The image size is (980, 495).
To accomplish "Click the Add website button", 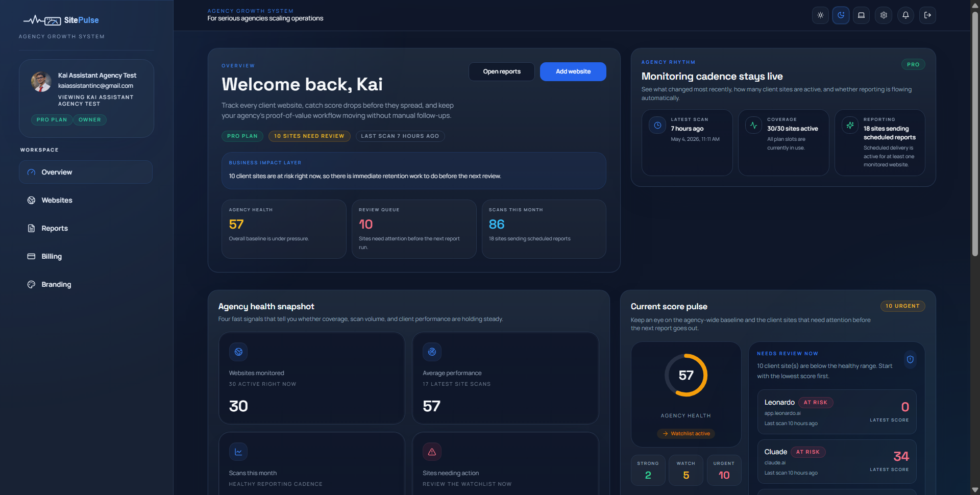I will tap(573, 71).
